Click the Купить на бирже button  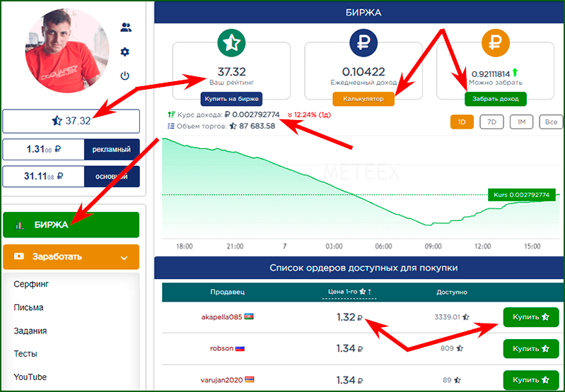pos(231,99)
